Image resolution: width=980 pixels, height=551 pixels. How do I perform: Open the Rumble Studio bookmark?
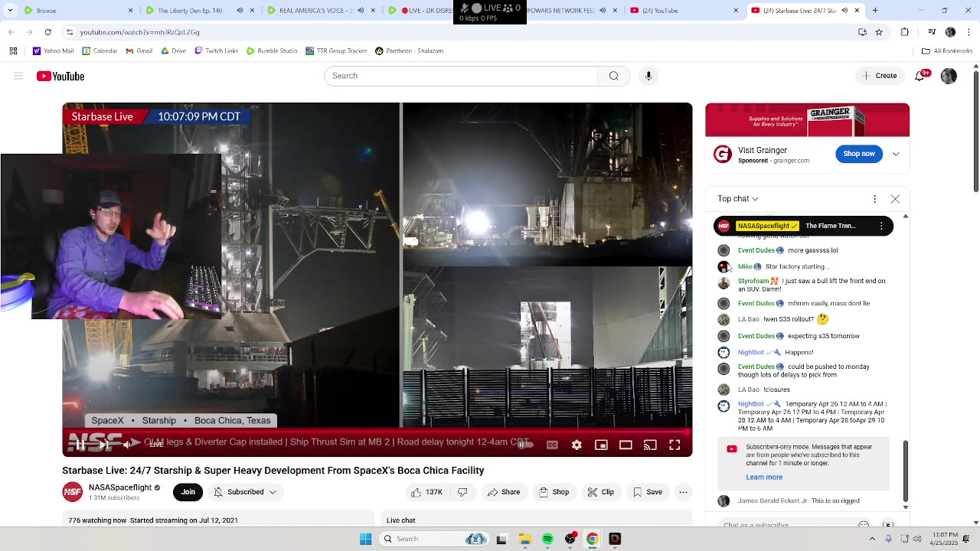[x=272, y=51]
